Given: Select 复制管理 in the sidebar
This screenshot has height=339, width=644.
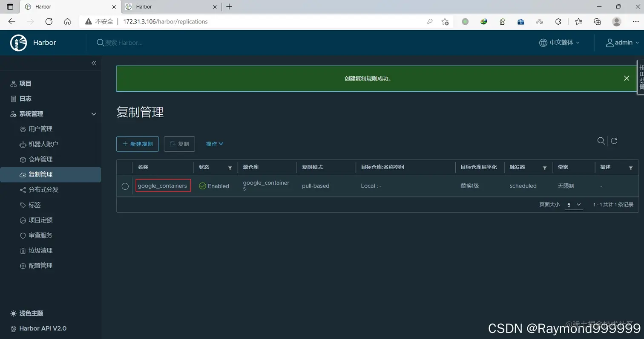Looking at the screenshot, I should coord(50,174).
